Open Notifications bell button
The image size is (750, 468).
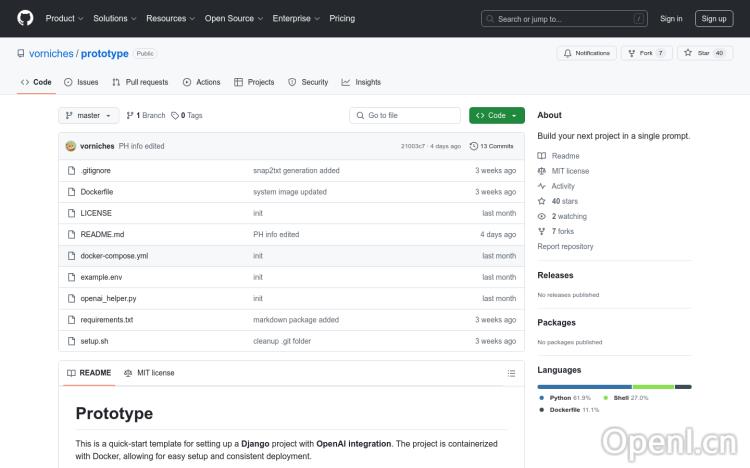pos(587,53)
